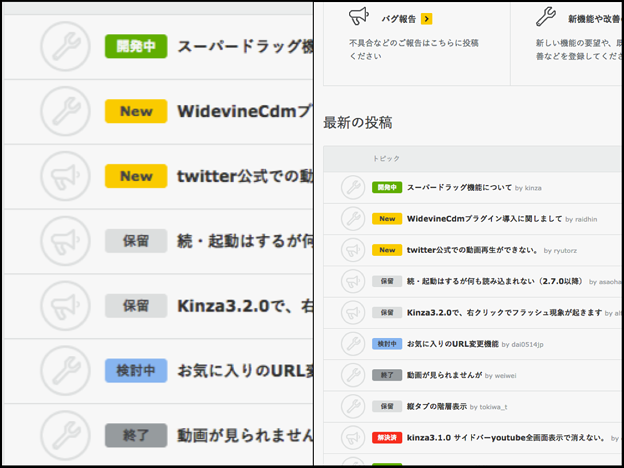Click large New badge beside twitter公式 in enlarged view
The width and height of the screenshot is (624, 468).
(136, 176)
